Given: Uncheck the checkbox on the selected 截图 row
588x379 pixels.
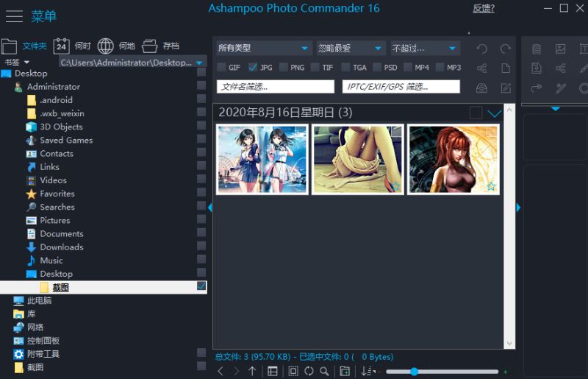Looking at the screenshot, I should pos(201,286).
